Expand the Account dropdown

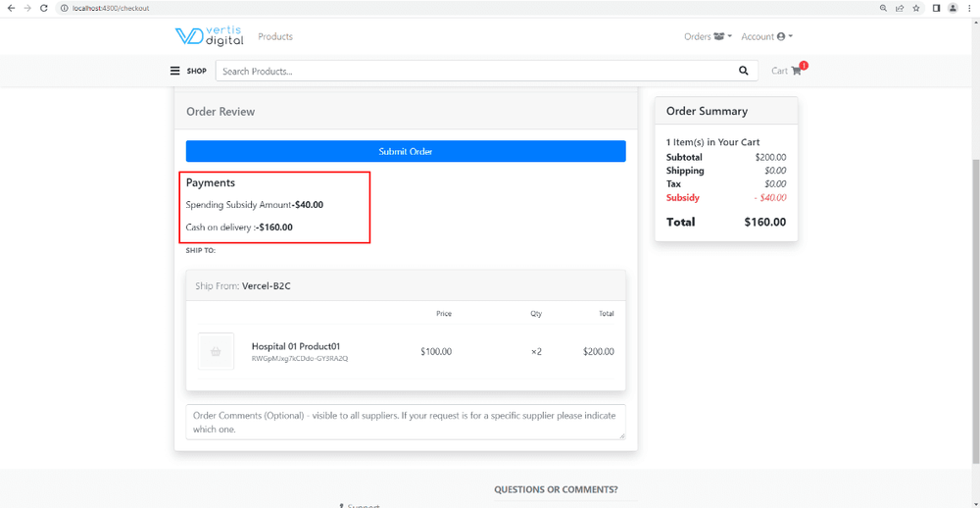pyautogui.click(x=767, y=37)
